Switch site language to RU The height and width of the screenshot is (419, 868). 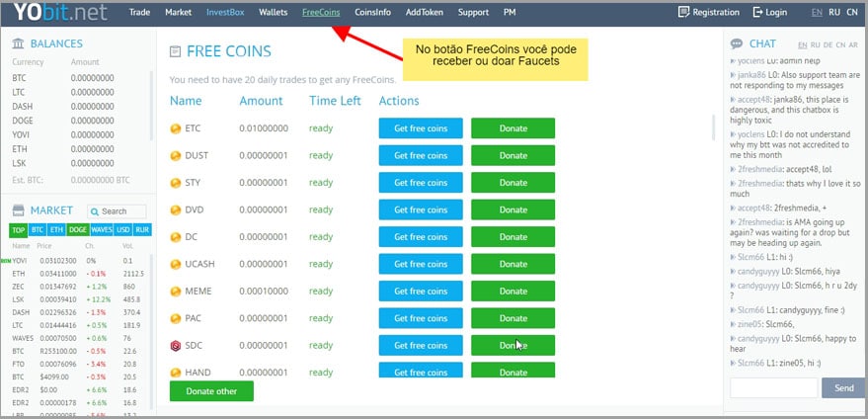pyautogui.click(x=834, y=12)
